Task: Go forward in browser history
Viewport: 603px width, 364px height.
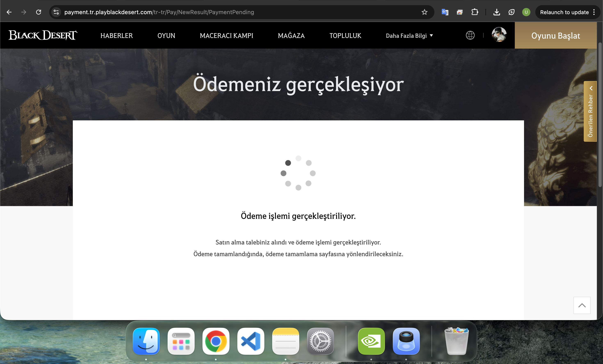Action: click(24, 12)
